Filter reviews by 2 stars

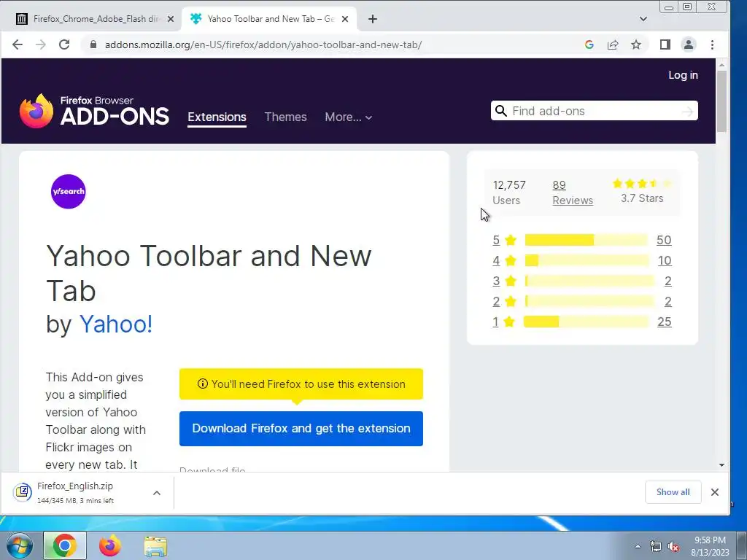pos(505,301)
